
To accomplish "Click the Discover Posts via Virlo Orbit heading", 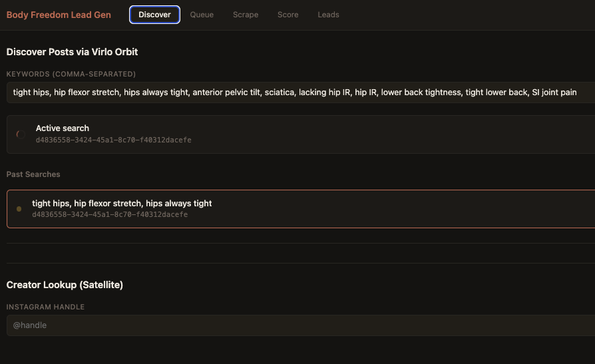I will click(72, 52).
